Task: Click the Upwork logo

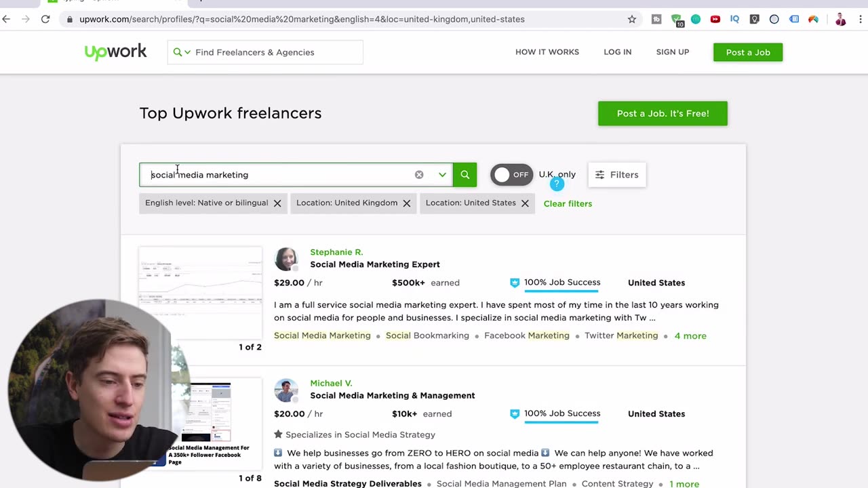Action: click(x=115, y=52)
